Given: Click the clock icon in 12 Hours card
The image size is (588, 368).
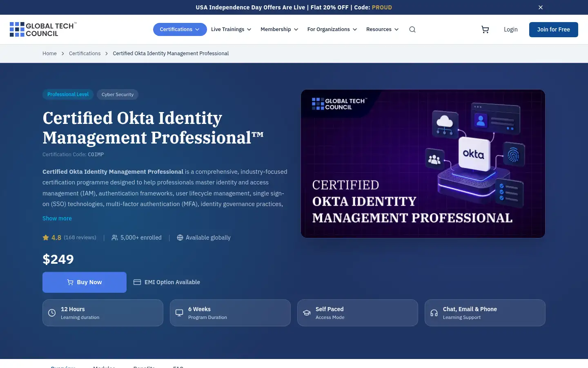Looking at the screenshot, I should click(52, 313).
